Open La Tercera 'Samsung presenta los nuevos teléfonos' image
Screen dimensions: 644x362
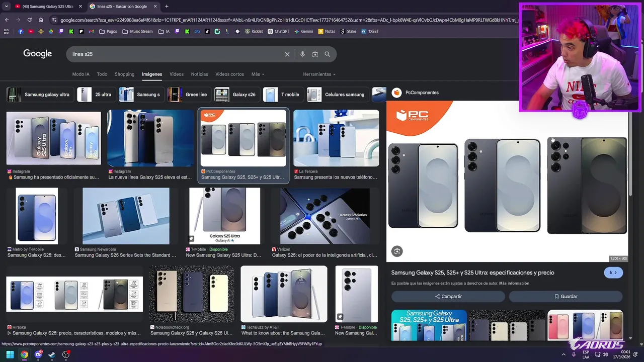coord(336,138)
